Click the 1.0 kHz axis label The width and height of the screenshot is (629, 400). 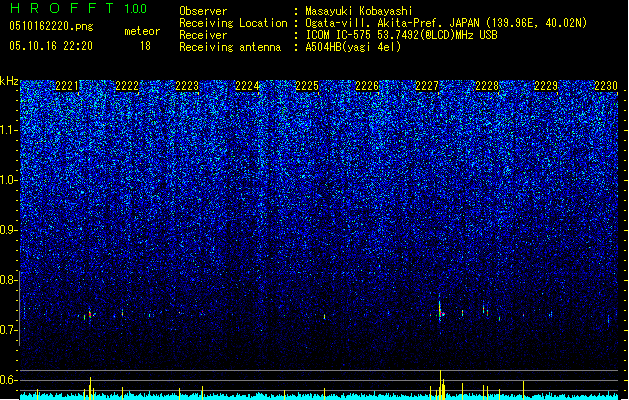(x=9, y=180)
